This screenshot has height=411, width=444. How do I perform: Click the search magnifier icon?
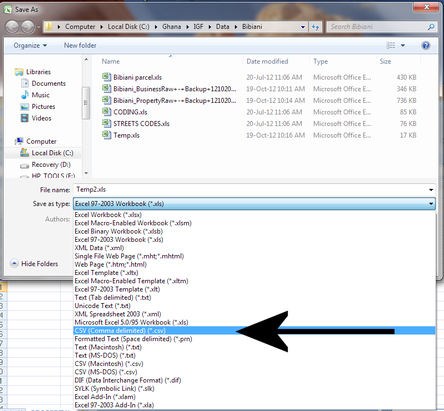pos(431,27)
